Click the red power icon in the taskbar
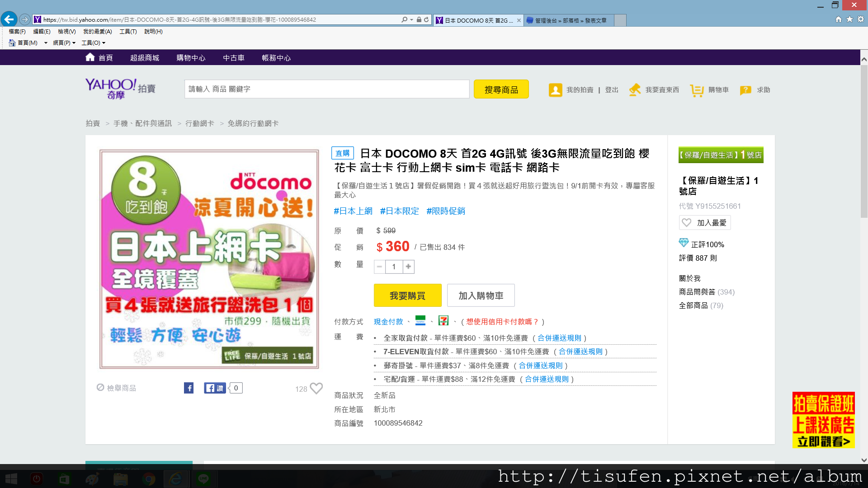 tap(37, 479)
